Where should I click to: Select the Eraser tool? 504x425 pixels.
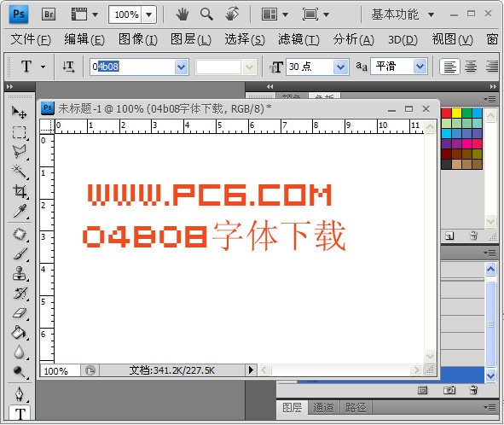click(20, 313)
